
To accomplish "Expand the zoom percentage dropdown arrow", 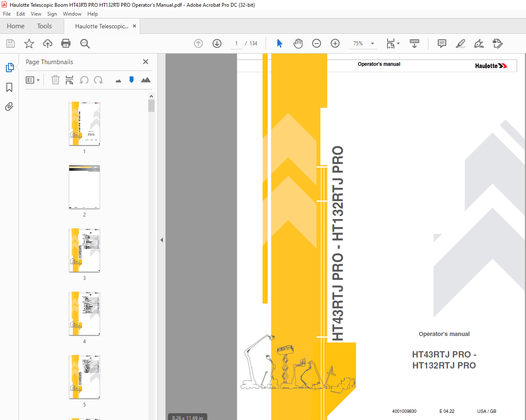I will [372, 43].
